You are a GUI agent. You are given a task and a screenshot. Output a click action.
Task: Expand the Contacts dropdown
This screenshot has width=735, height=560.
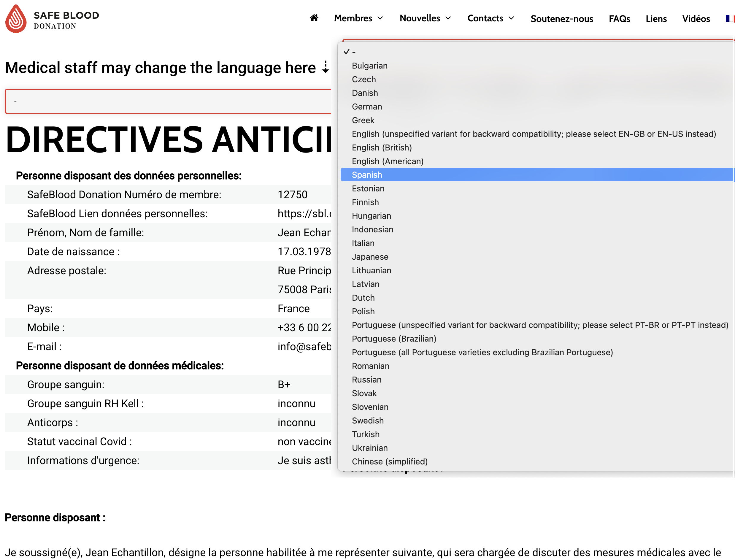[490, 18]
